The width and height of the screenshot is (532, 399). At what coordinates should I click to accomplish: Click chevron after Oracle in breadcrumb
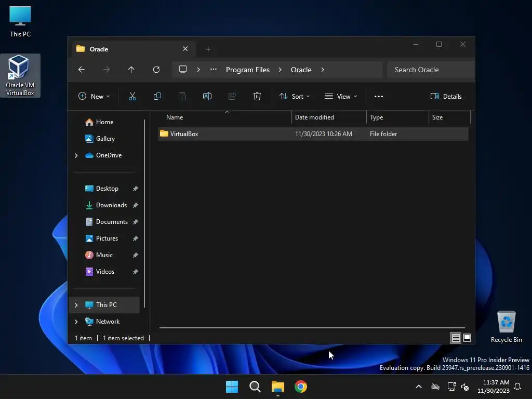(323, 70)
